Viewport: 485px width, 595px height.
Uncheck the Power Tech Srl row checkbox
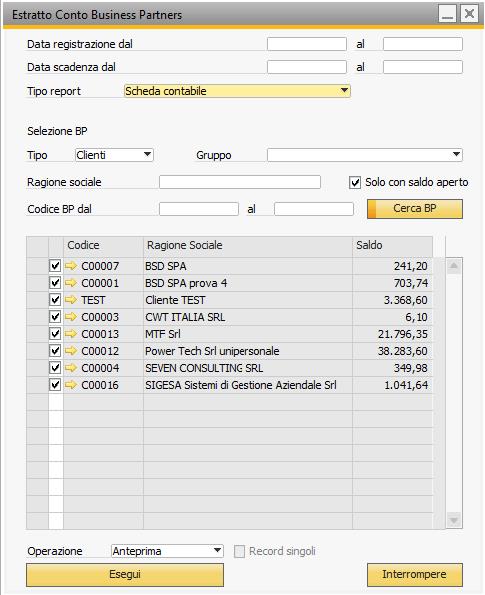click(55, 351)
